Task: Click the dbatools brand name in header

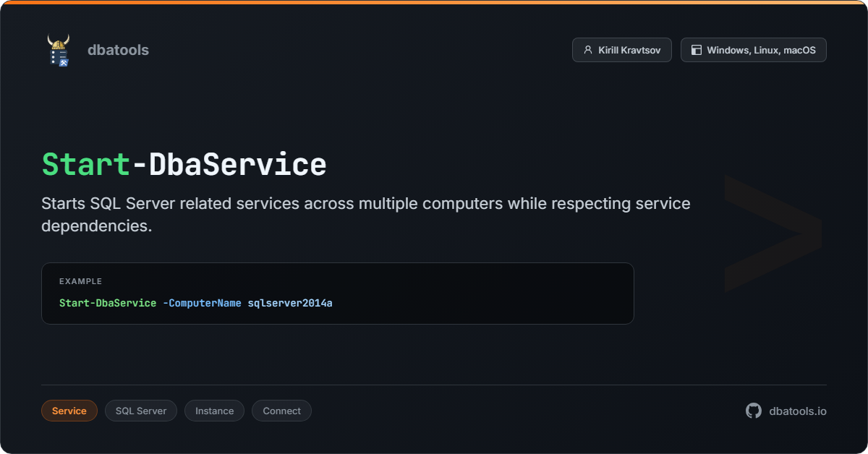Action: (x=118, y=50)
